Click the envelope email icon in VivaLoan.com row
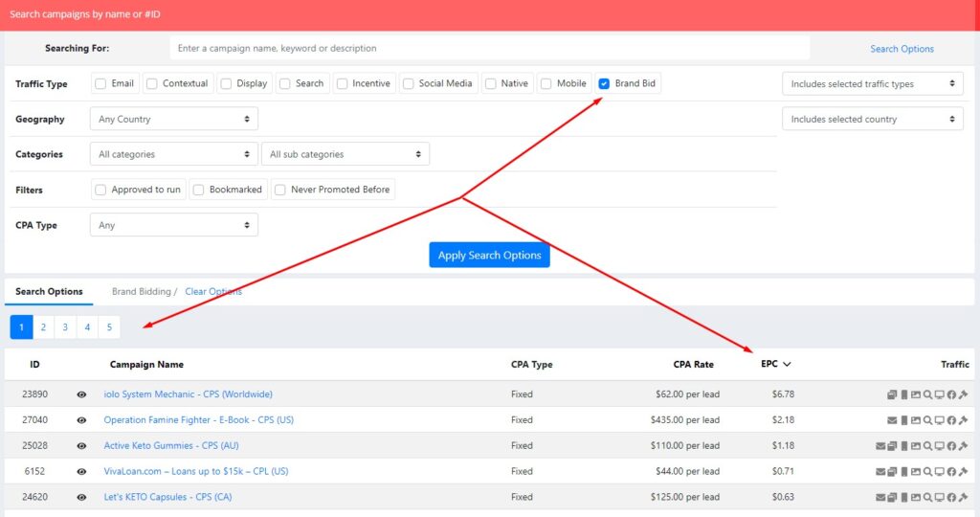 tap(880, 472)
